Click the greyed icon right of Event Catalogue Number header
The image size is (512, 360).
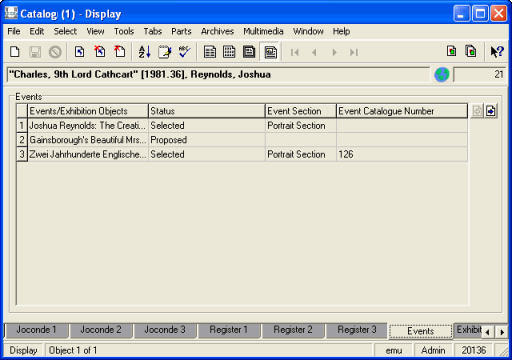coord(477,111)
